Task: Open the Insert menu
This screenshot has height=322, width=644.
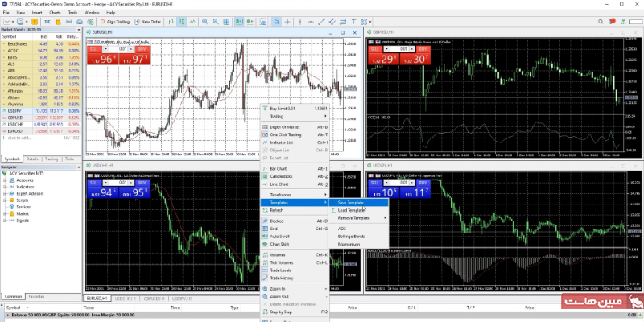Action: point(37,13)
